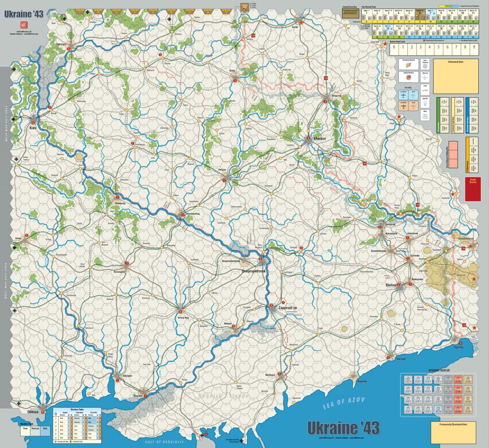Click turn 6 on the Turn Record Track

(420, 15)
